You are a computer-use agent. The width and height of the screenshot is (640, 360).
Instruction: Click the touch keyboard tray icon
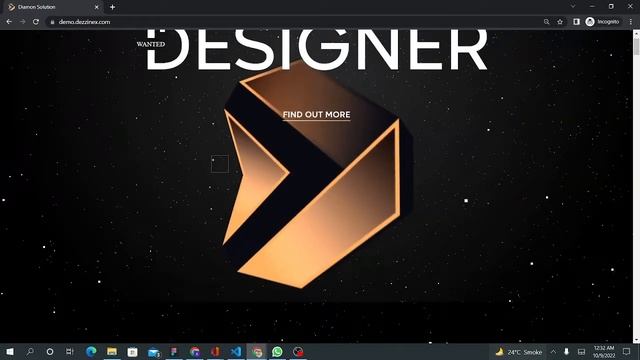(582, 352)
